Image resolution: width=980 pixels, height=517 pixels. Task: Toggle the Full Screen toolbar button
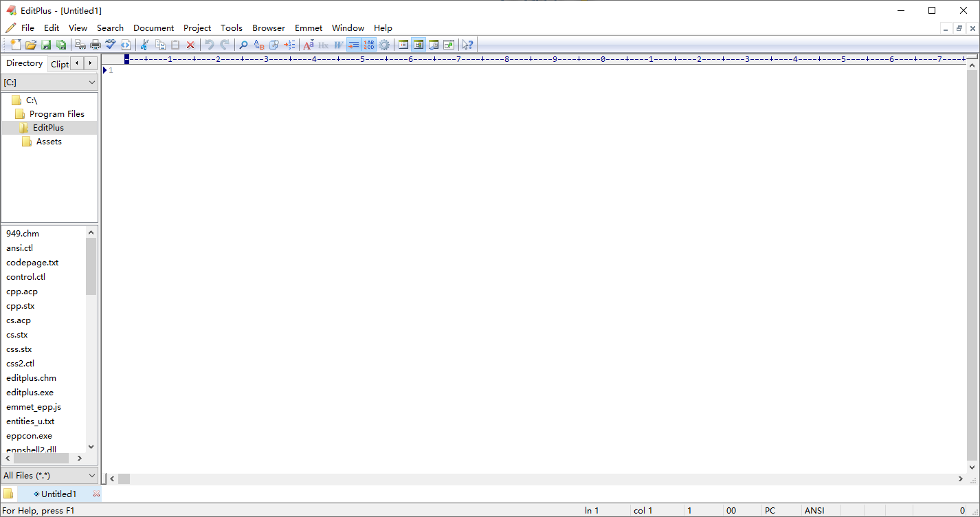(x=449, y=45)
